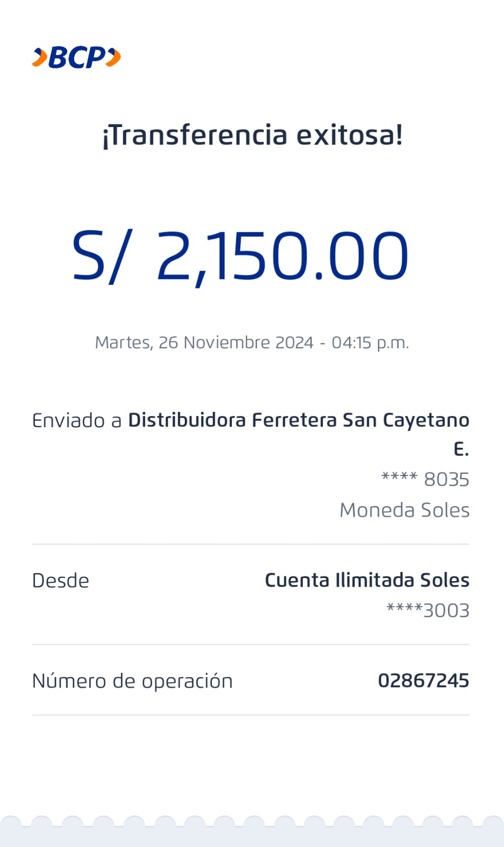
Task: Click source account number ending 3003
Action: click(428, 610)
